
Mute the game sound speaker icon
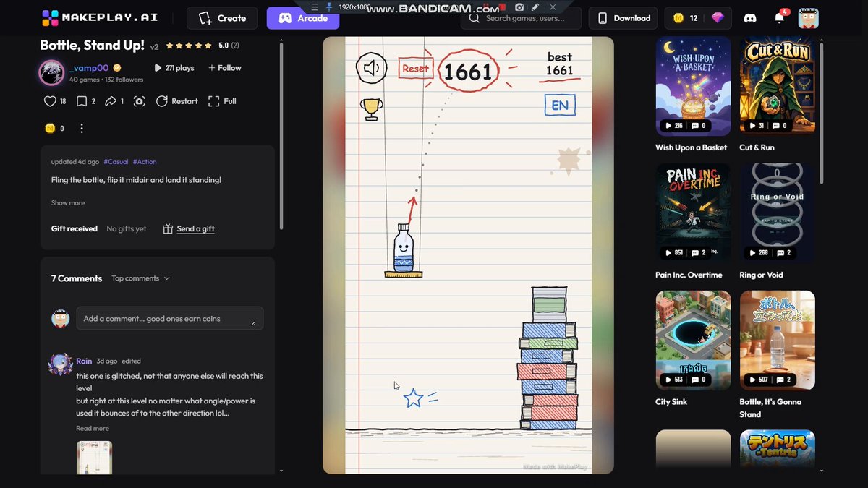point(372,69)
